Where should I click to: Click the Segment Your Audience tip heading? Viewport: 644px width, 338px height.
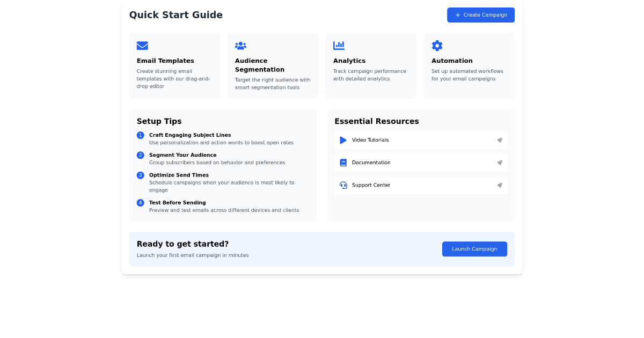click(x=183, y=155)
